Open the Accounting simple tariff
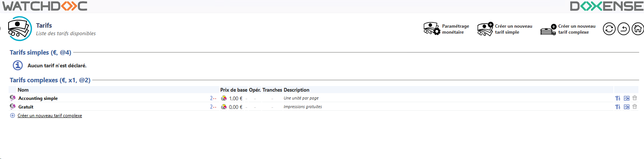 pos(38,98)
